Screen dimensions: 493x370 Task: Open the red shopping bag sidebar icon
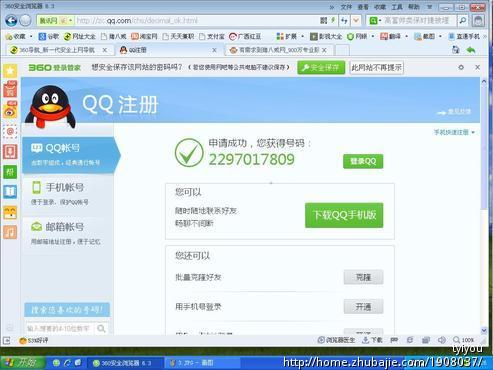point(10,89)
